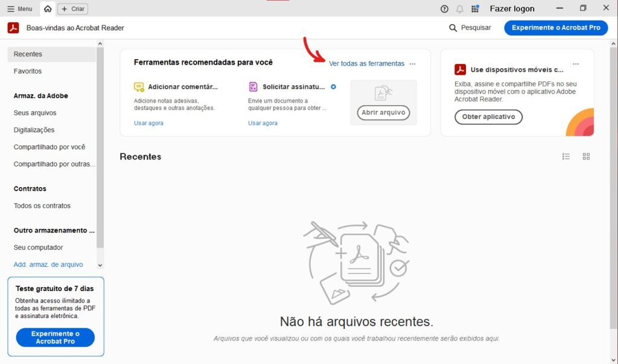The height and width of the screenshot is (364, 618).
Task: Click the Adicionar comentár... tool title
Action: (x=183, y=87)
